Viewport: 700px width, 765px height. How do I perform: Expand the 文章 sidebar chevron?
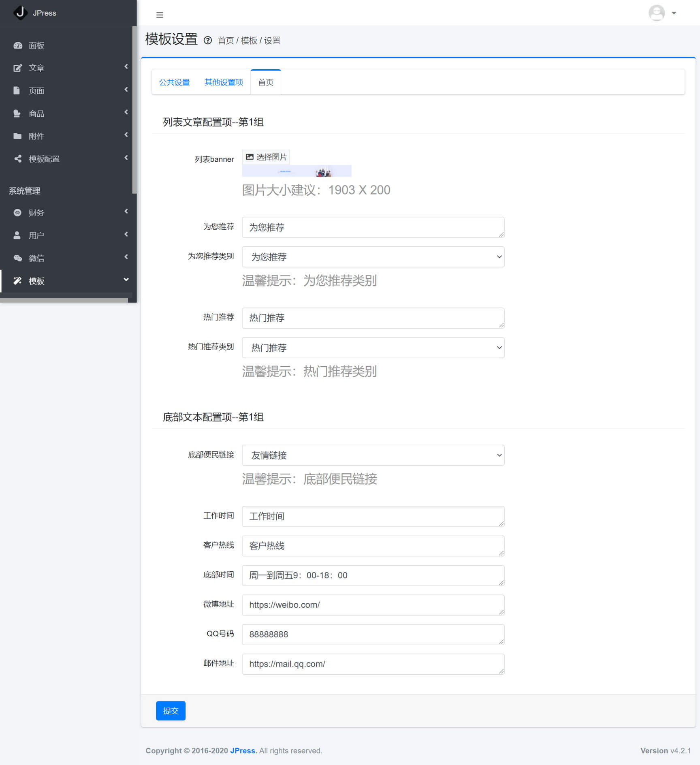(x=126, y=66)
